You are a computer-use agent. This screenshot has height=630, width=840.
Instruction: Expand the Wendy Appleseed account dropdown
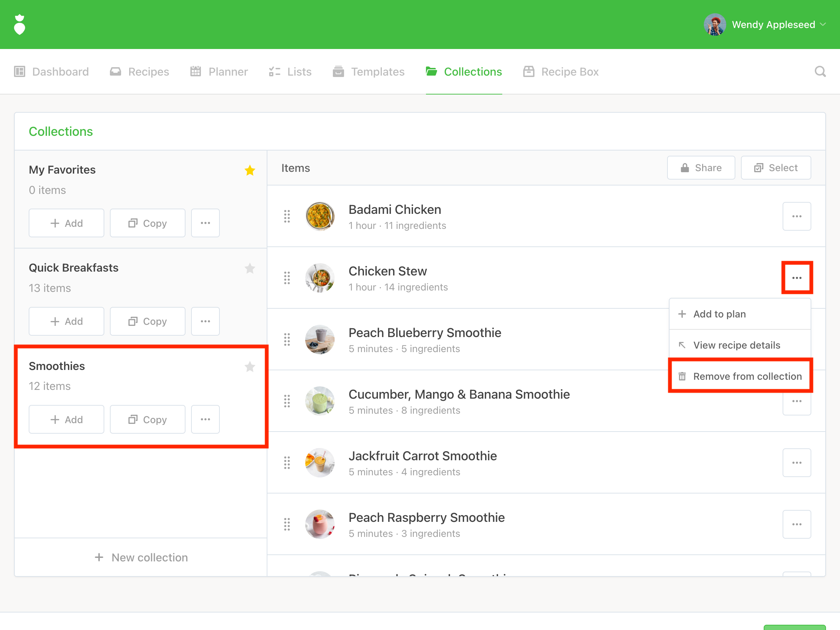click(x=823, y=25)
